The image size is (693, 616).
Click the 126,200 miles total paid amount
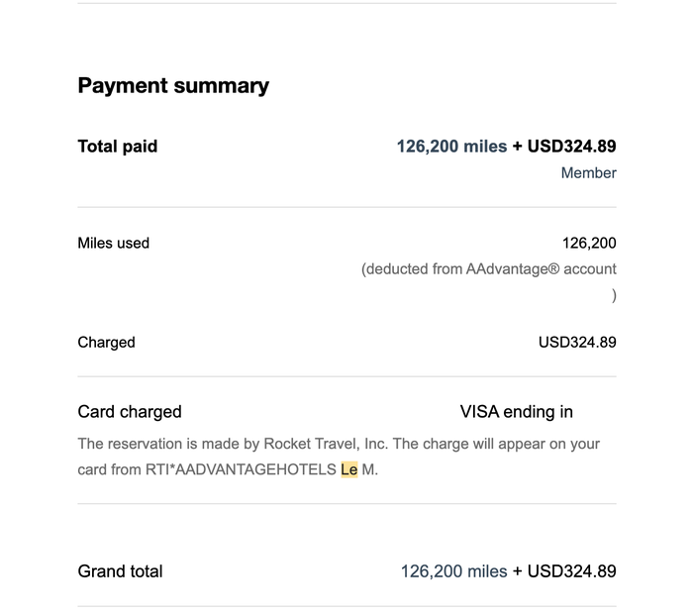pyautogui.click(x=451, y=147)
